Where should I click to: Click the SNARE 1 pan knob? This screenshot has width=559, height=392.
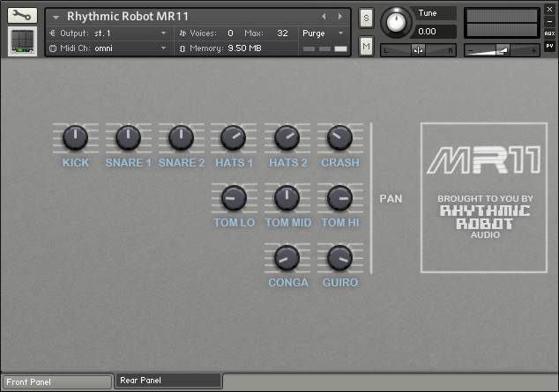[x=128, y=137]
